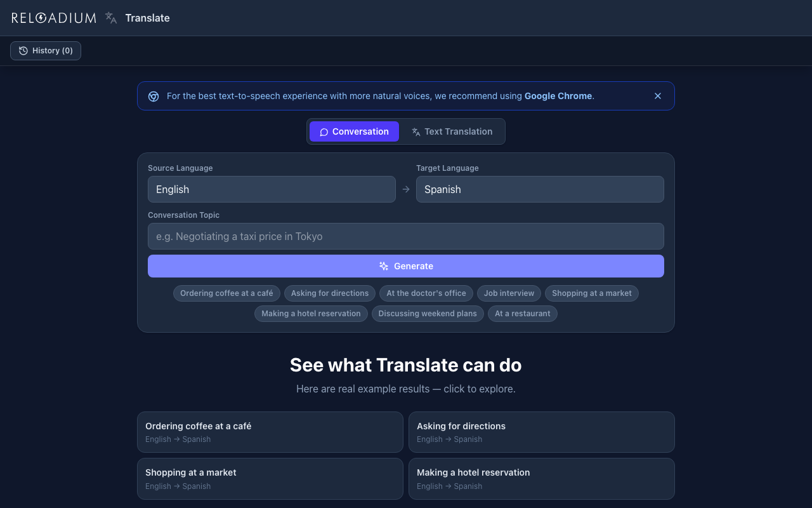Viewport: 812px width, 508px height.
Task: Switch to the Text Translation tab
Action: click(452, 131)
